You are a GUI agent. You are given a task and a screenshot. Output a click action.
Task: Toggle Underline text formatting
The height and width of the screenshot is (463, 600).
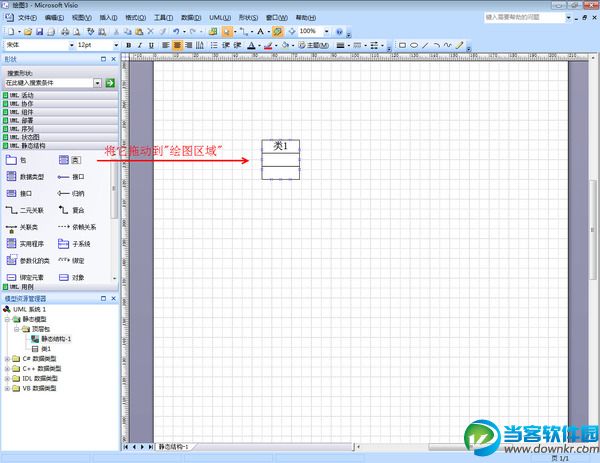[152, 45]
